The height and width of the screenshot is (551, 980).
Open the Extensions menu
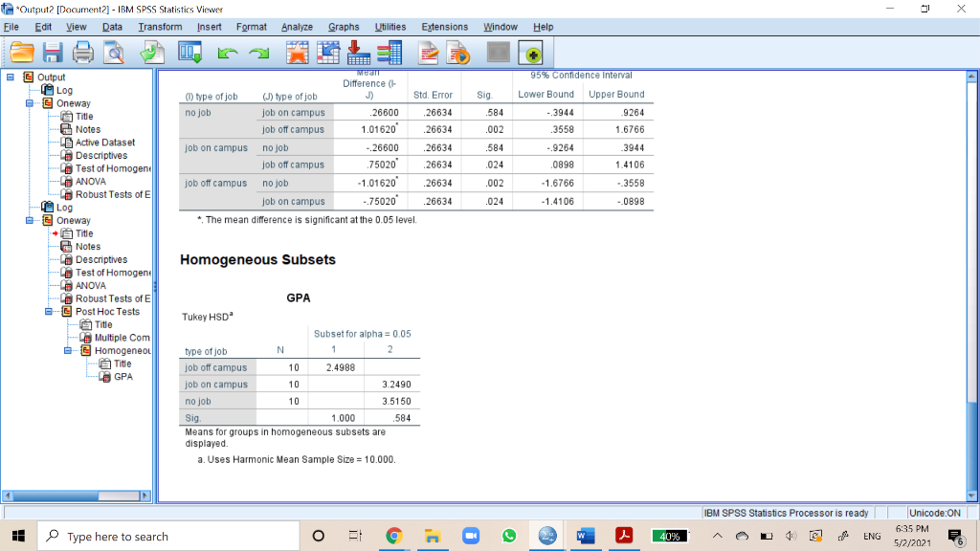tap(444, 27)
